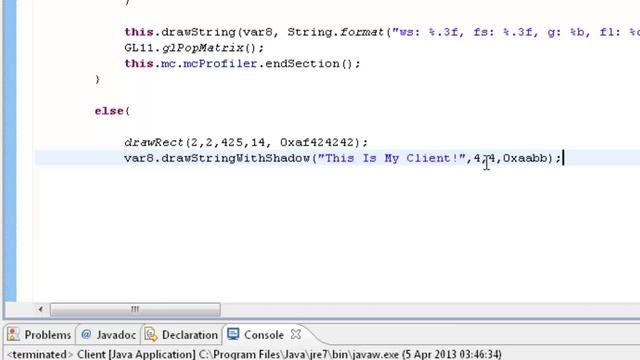Click the else keyword
Screen dimensions: 640x360
pyautogui.click(x=109, y=111)
